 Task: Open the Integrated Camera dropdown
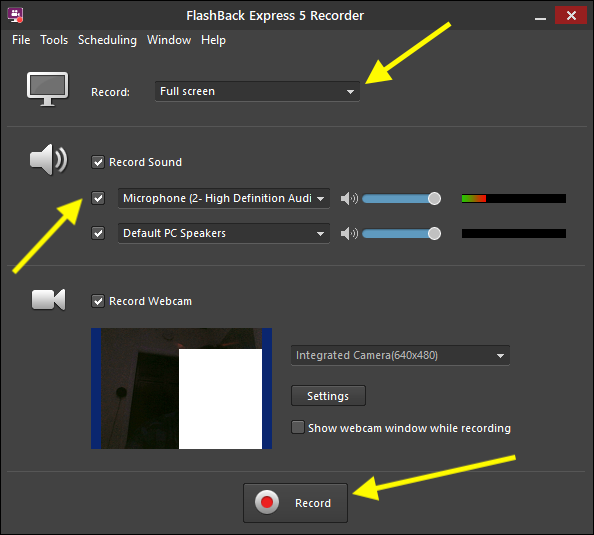pyautogui.click(x=400, y=355)
